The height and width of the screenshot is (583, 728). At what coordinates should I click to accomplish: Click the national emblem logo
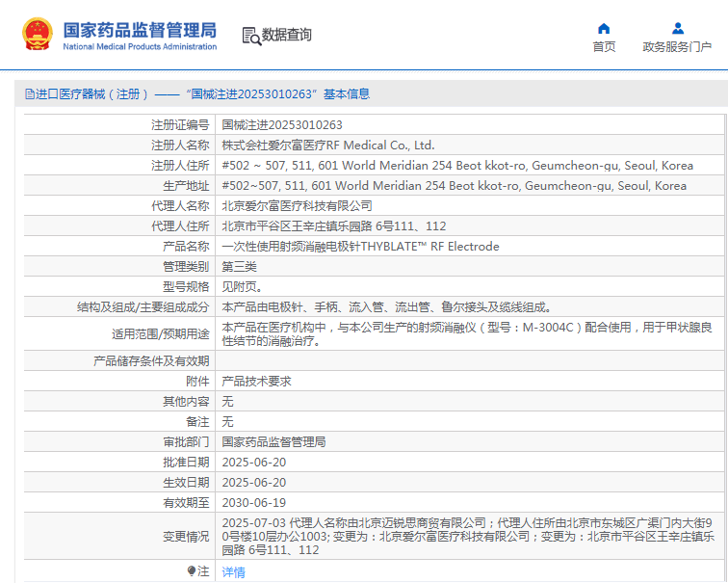(38, 34)
